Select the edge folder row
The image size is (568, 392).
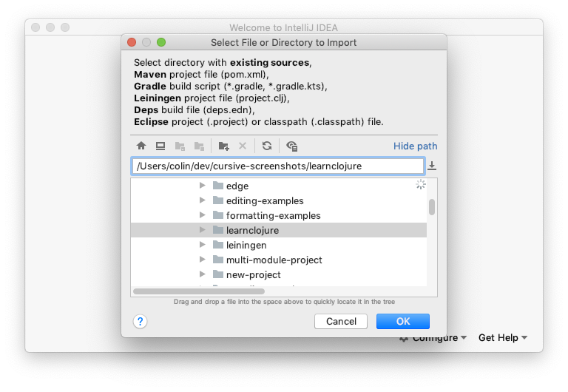pos(279,186)
